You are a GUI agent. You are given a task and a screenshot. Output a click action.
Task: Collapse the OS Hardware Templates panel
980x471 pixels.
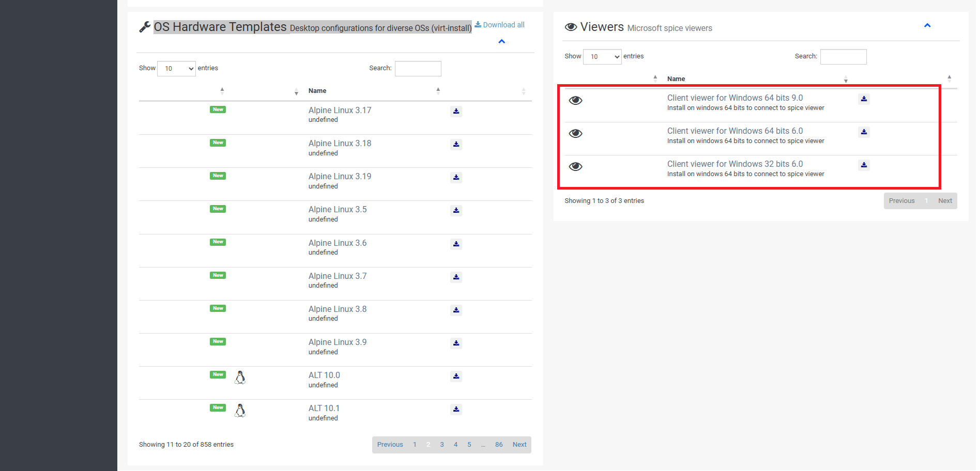pyautogui.click(x=501, y=41)
